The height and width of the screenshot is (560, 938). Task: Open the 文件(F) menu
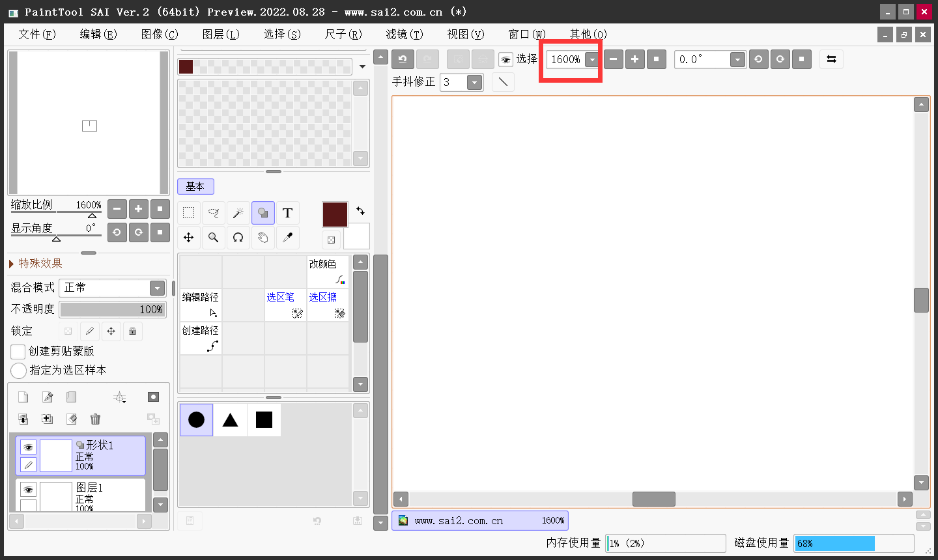point(37,34)
